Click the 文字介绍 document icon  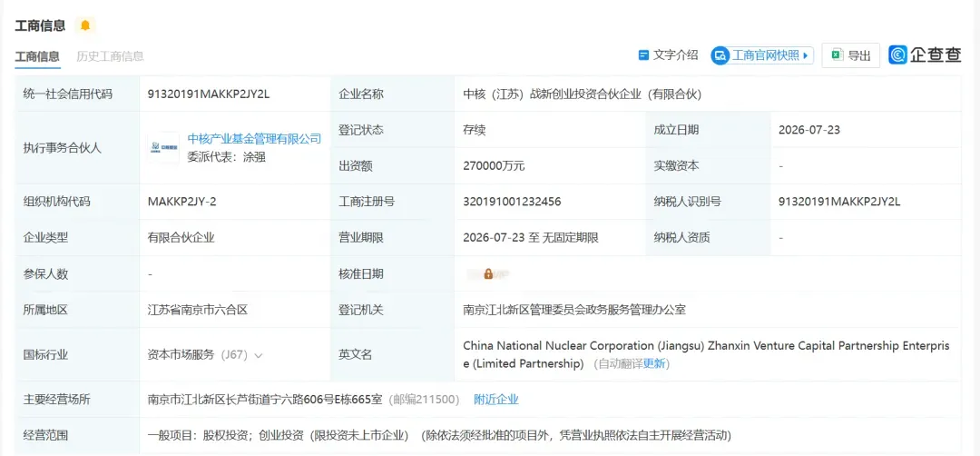click(x=643, y=55)
